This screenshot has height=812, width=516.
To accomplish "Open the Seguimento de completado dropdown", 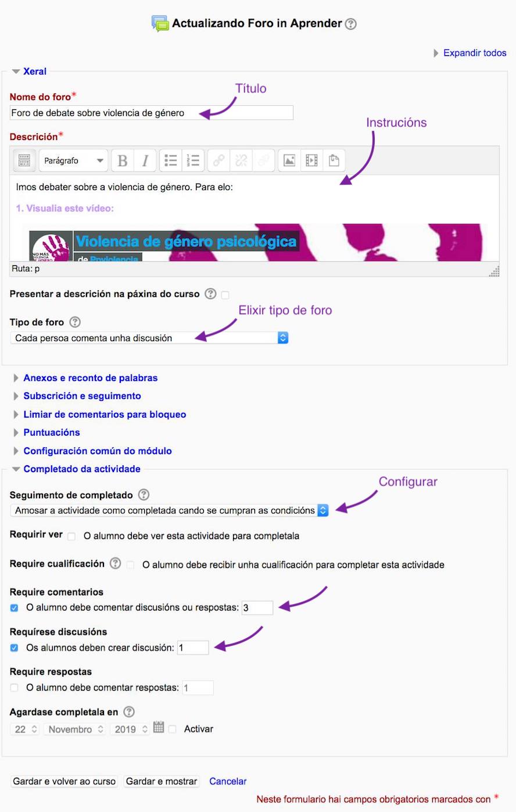I will click(170, 511).
